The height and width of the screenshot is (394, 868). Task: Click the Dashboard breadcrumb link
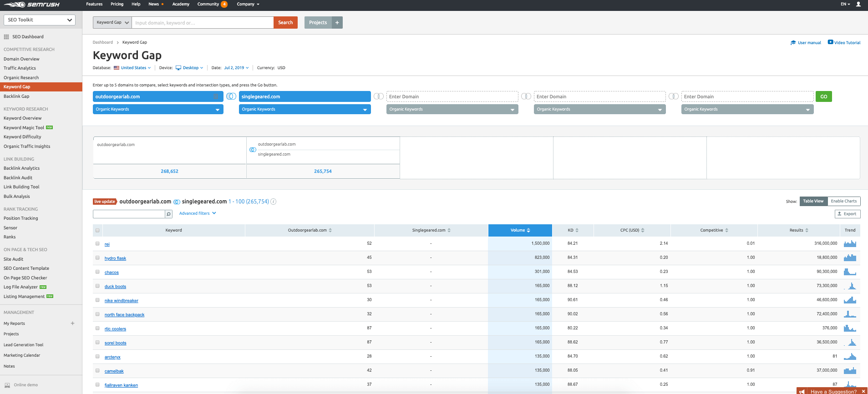pos(103,42)
